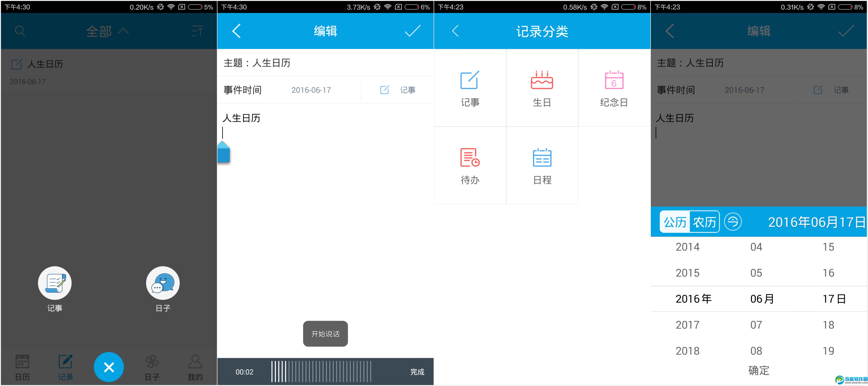Tap the 记事 note circle shortcut

click(55, 283)
